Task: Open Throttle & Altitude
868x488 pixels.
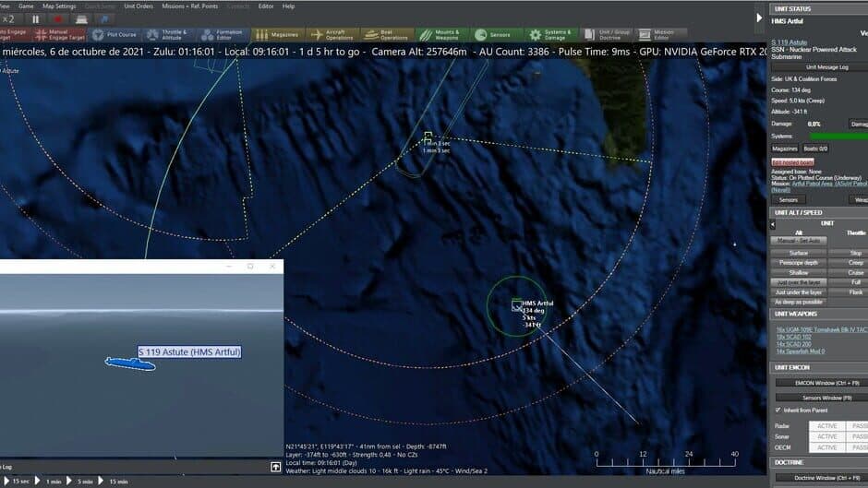Action: 168,35
